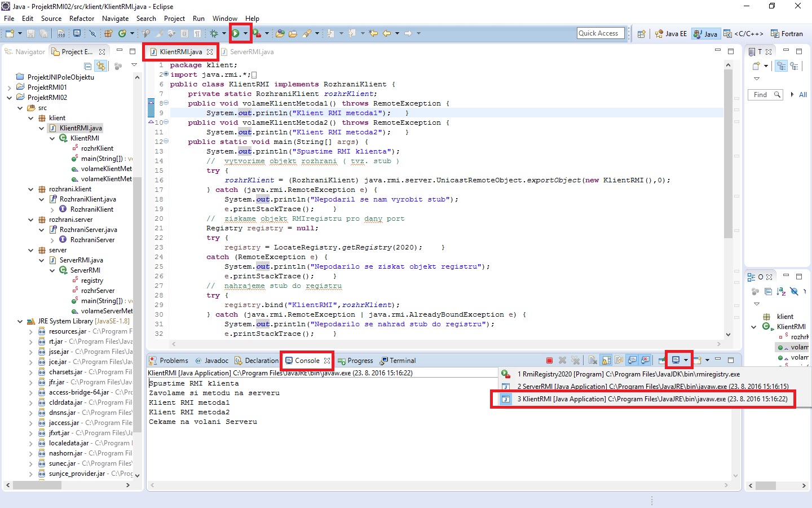The image size is (812, 508).
Task: Click the Display Selected Console monitor icon
Action: [676, 361]
